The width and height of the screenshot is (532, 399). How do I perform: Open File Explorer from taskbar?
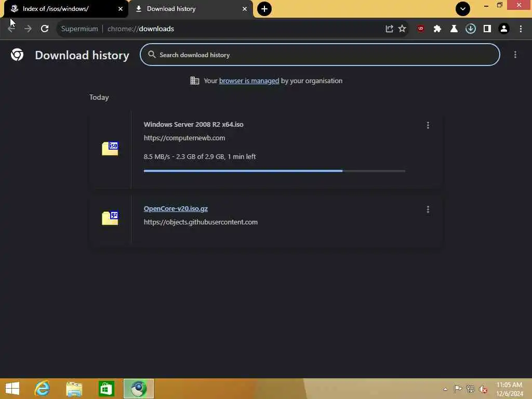point(74,389)
